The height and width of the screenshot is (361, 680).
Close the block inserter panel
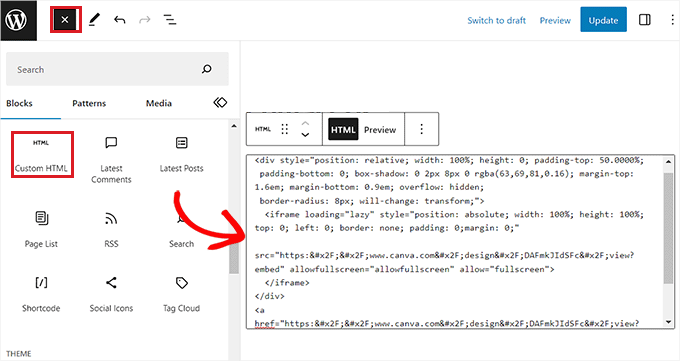[65, 20]
